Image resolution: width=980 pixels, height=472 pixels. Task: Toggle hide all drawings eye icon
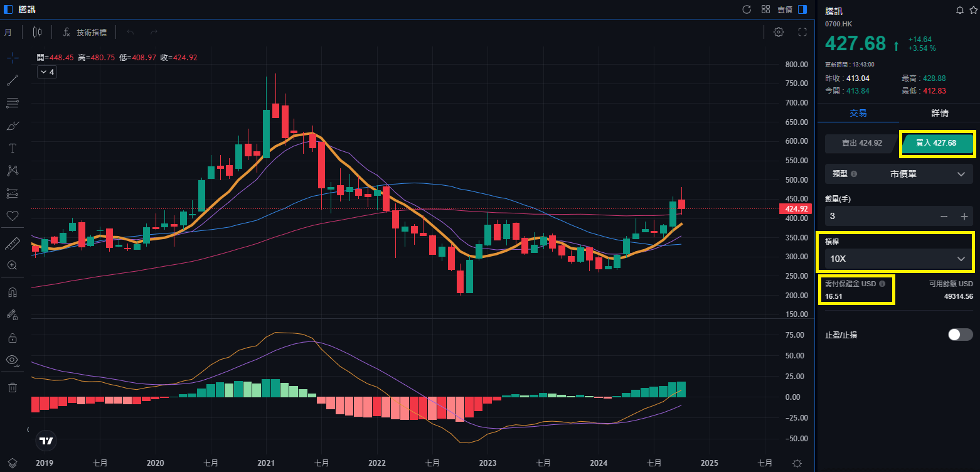(12, 360)
